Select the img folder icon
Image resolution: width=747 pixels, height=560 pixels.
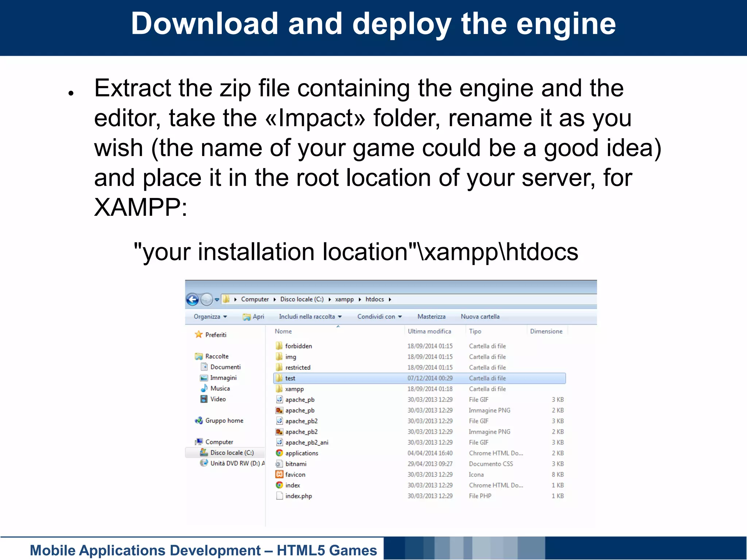click(279, 357)
